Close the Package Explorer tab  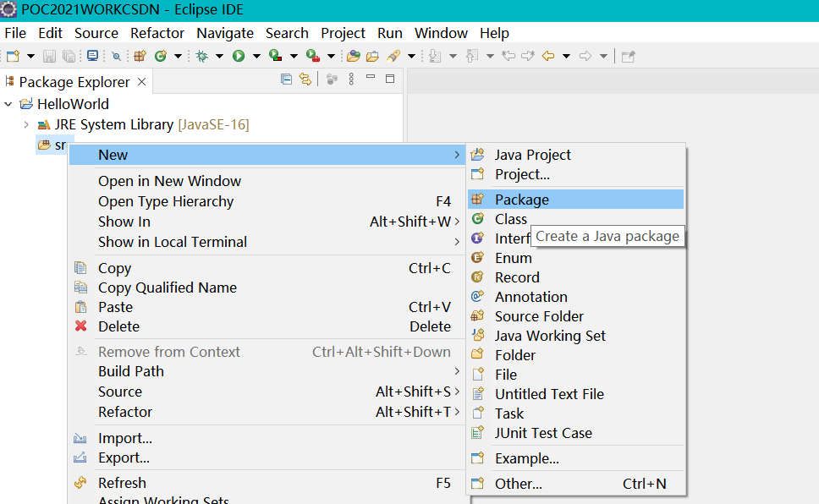[x=141, y=82]
